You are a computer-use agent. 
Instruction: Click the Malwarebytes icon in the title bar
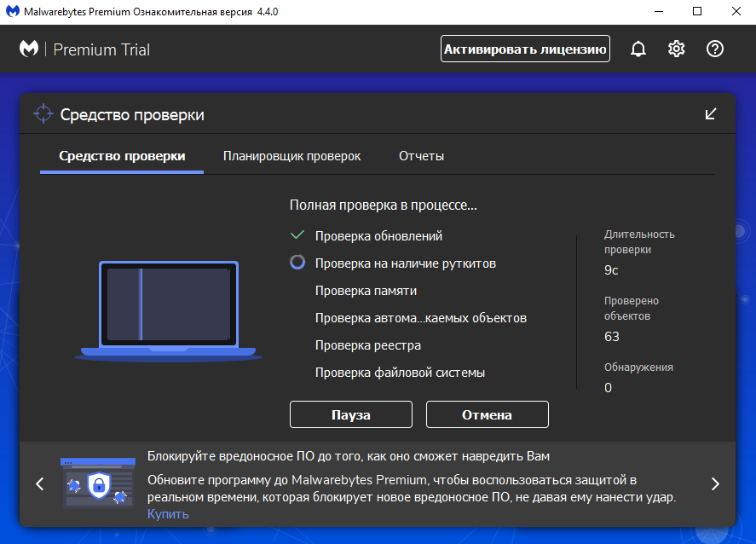[13, 12]
